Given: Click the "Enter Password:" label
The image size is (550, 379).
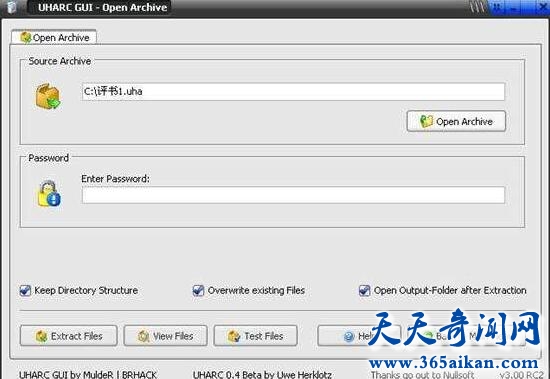Looking at the screenshot, I should 115,179.
